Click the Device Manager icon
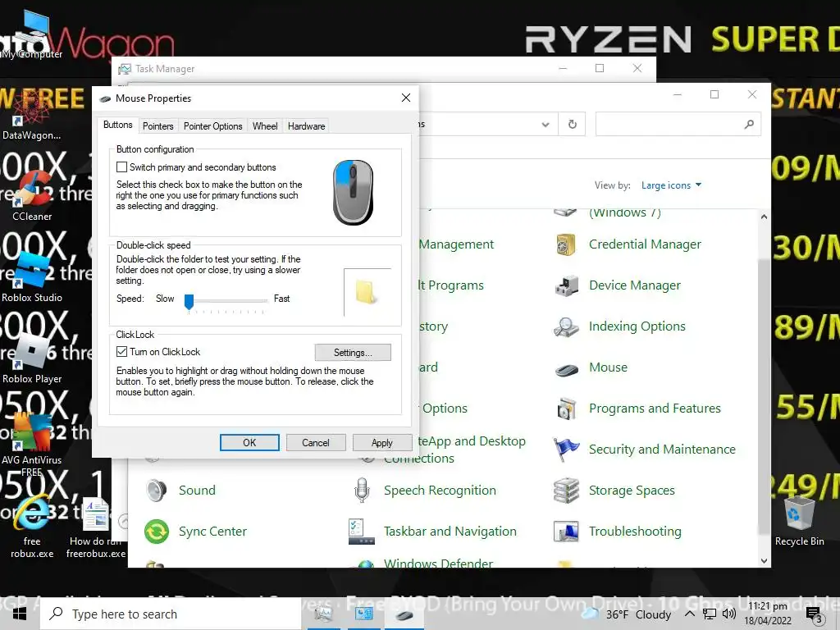Image resolution: width=840 pixels, height=630 pixels. point(566,285)
